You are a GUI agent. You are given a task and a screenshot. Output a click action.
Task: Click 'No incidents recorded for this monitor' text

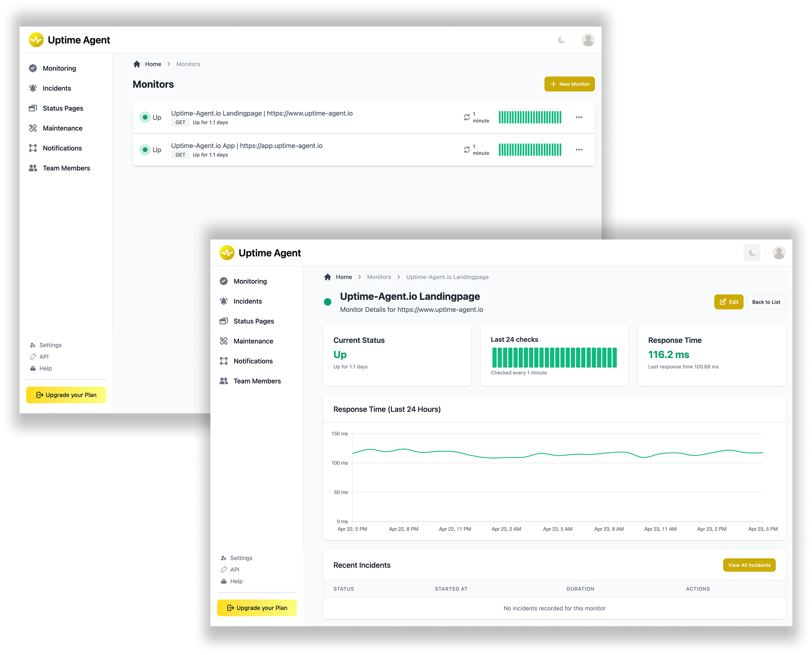point(554,608)
